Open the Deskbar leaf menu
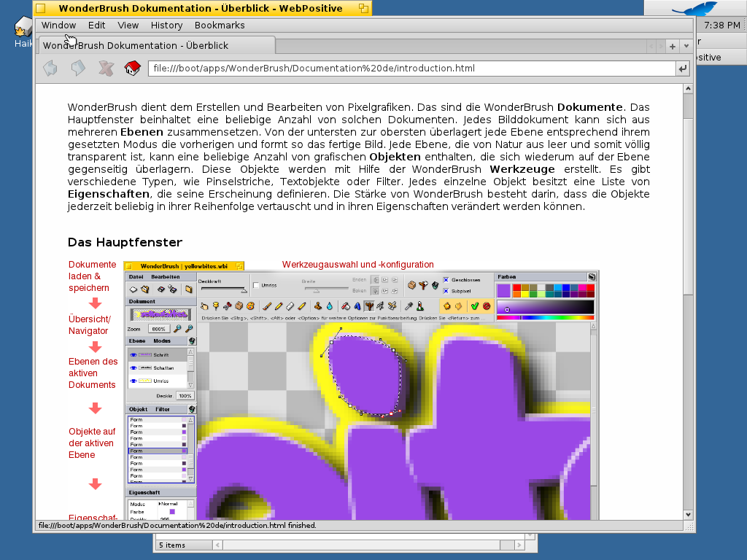The width and height of the screenshot is (747, 560). point(693,8)
